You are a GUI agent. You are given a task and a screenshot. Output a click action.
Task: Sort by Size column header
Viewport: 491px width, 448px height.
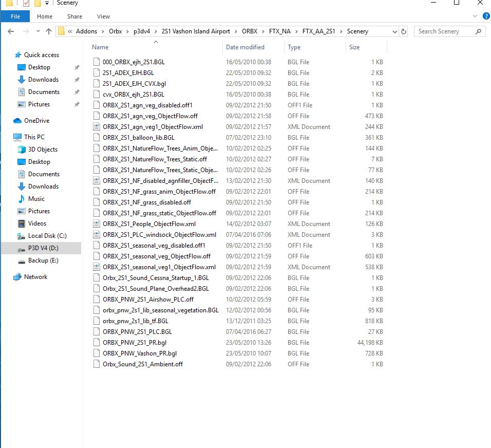point(354,47)
